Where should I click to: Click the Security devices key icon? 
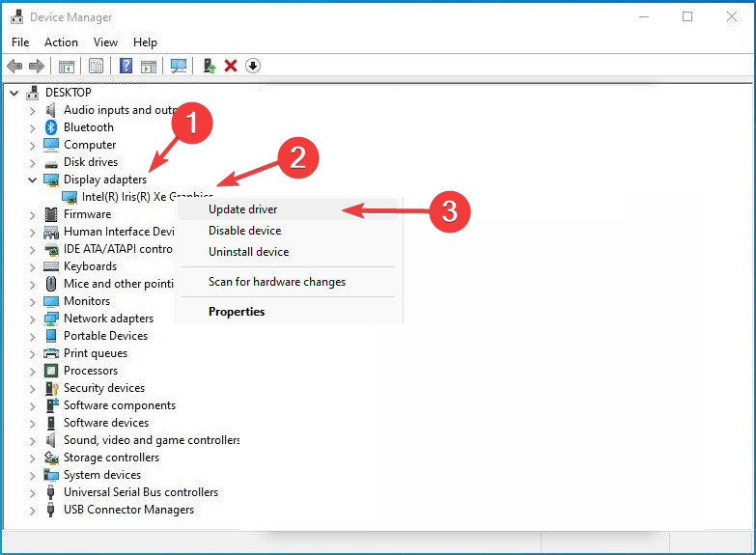click(x=51, y=388)
